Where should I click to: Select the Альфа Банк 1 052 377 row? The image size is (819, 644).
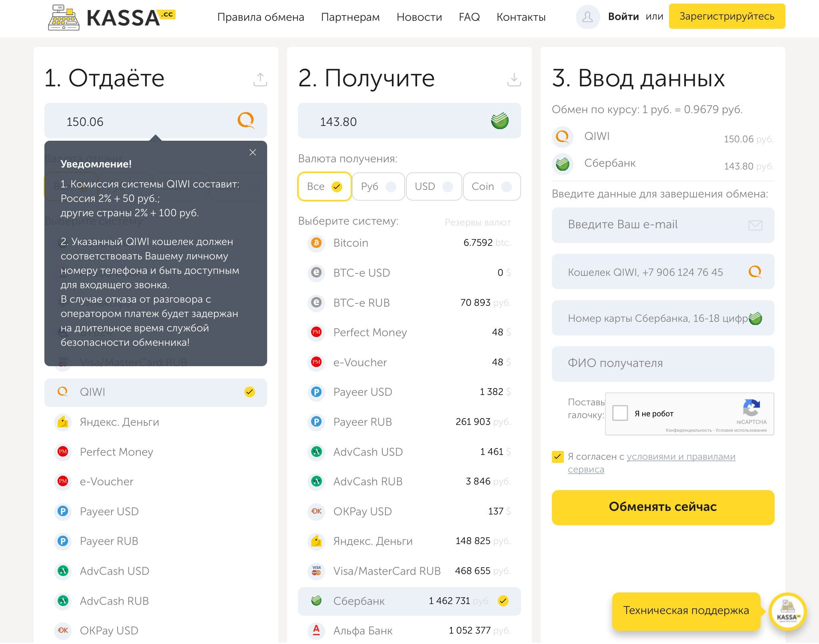[x=409, y=630]
